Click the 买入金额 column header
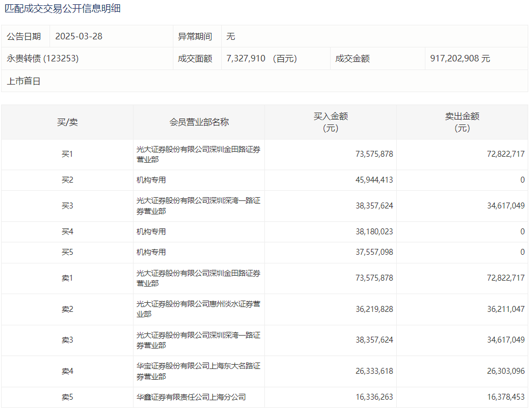 (x=331, y=122)
